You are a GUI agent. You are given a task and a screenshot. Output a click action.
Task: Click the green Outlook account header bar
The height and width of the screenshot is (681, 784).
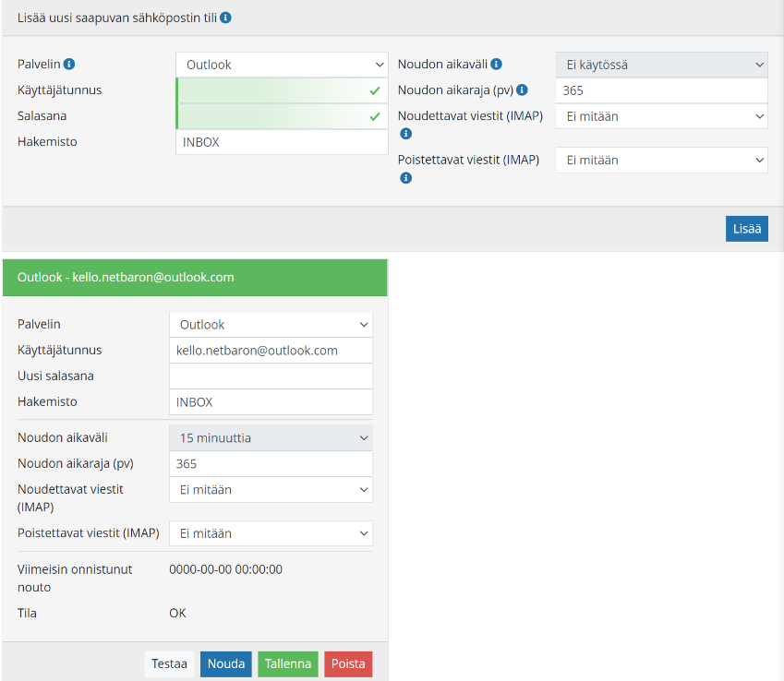point(195,277)
